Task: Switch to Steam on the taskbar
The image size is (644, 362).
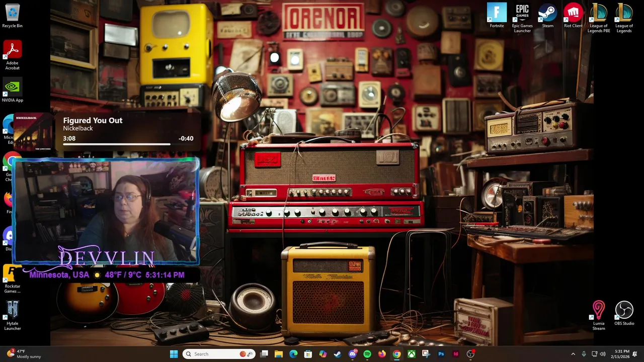Action: click(x=338, y=354)
